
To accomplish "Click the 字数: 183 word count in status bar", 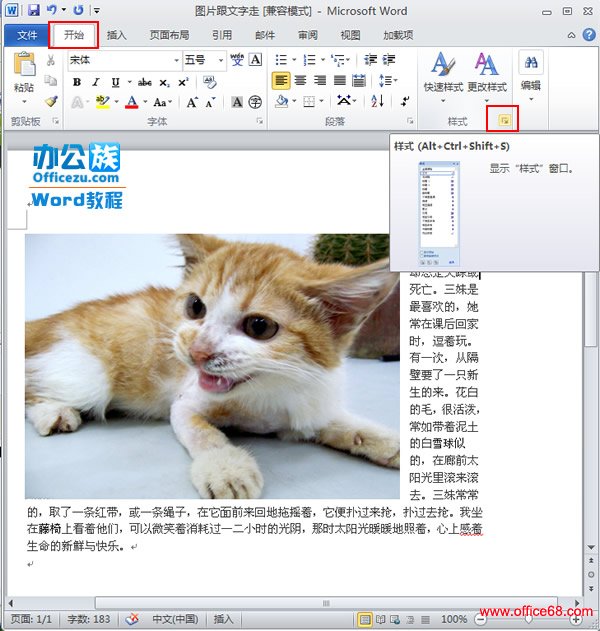I will [90, 620].
